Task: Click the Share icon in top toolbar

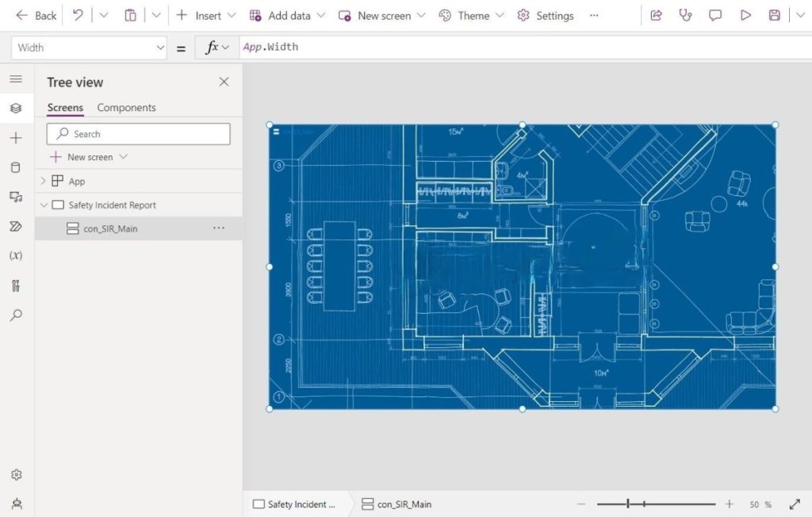Action: (x=656, y=16)
